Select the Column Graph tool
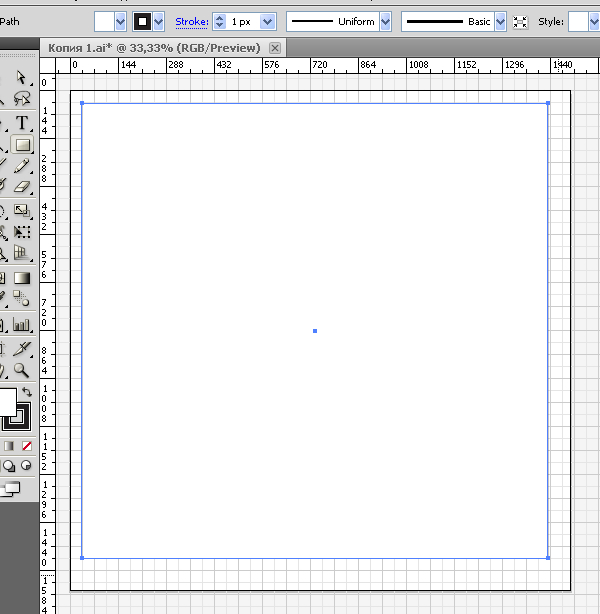Image resolution: width=600 pixels, height=614 pixels. tap(21, 324)
